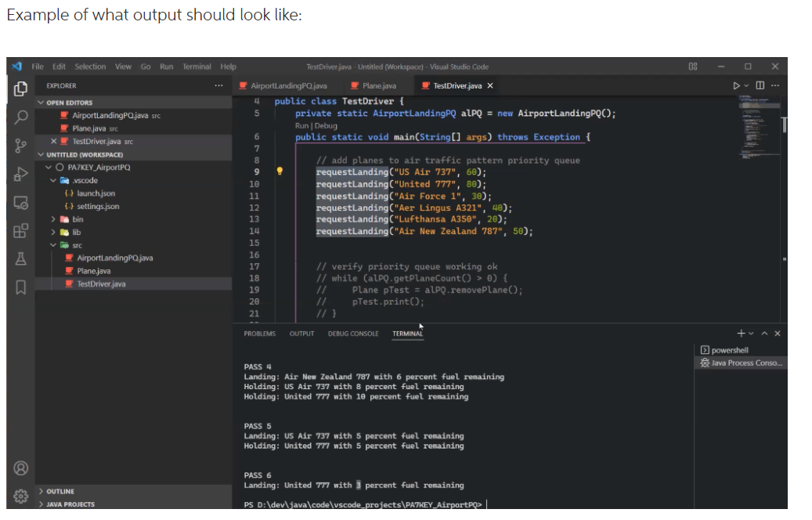The height and width of the screenshot is (520, 812).
Task: Click the Debug CodeLens link
Action: click(326, 125)
